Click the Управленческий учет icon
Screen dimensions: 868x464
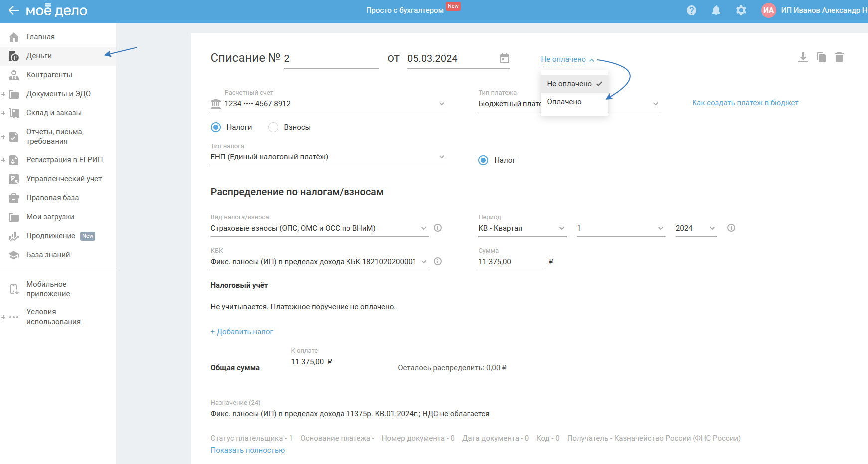pos(14,179)
